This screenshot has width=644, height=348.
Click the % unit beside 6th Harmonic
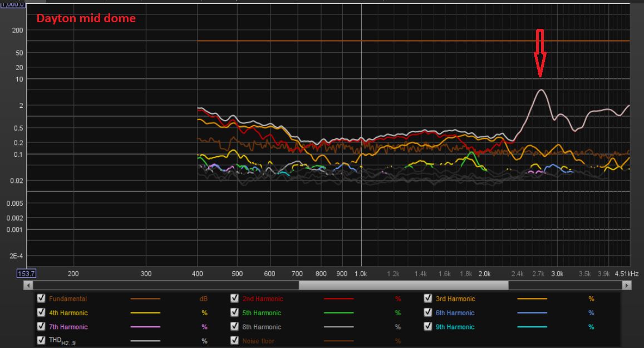click(x=591, y=313)
